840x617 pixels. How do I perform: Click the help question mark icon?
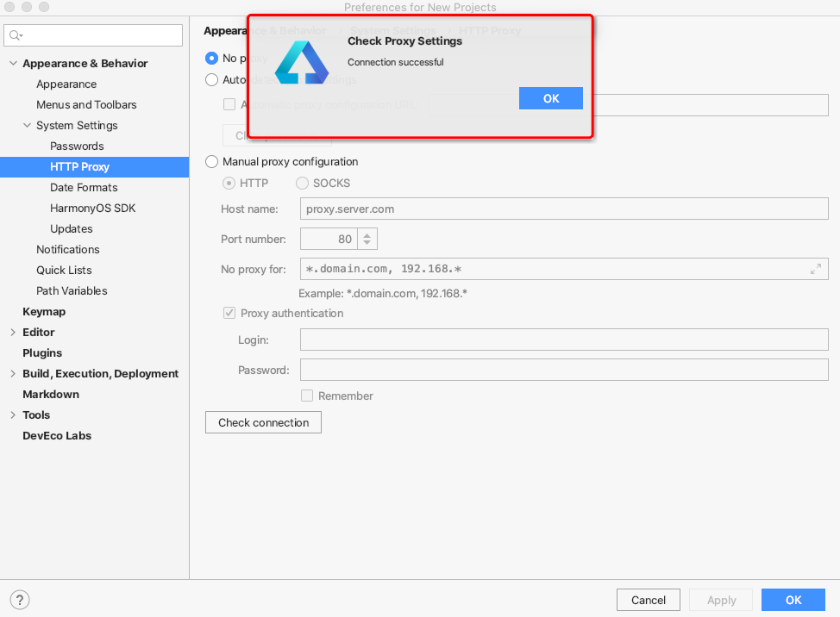click(20, 600)
